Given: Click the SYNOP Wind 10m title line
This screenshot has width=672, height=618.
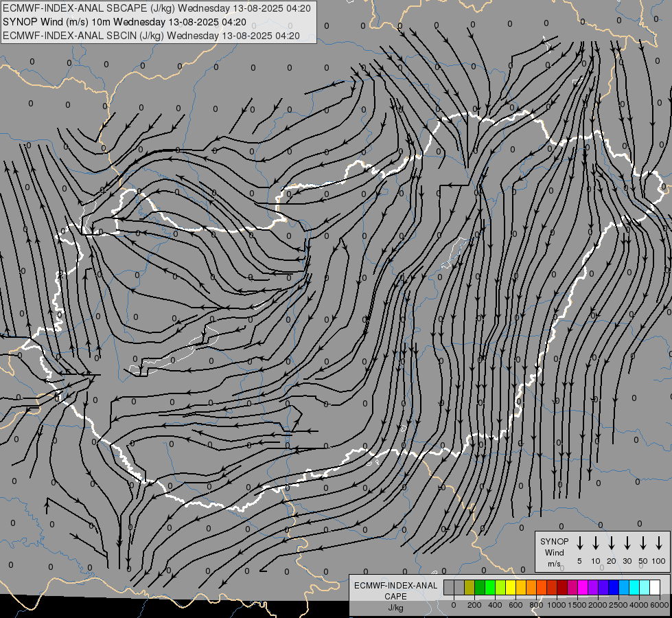Looking at the screenshot, I should (x=124, y=22).
